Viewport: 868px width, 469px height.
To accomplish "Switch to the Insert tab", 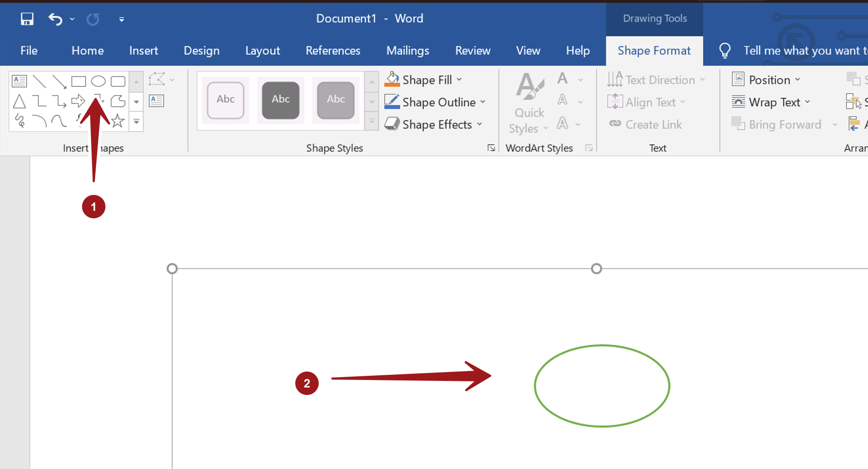I will pos(143,51).
